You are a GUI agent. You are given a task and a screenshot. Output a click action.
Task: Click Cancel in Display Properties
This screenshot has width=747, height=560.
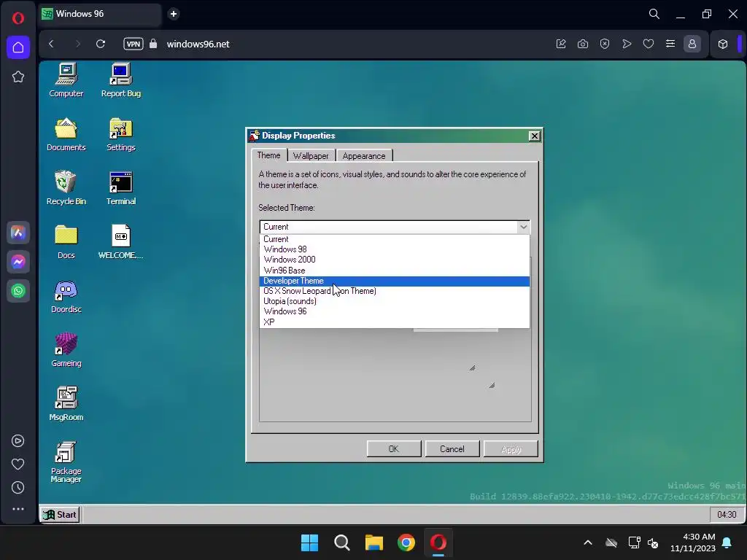pyautogui.click(x=452, y=449)
